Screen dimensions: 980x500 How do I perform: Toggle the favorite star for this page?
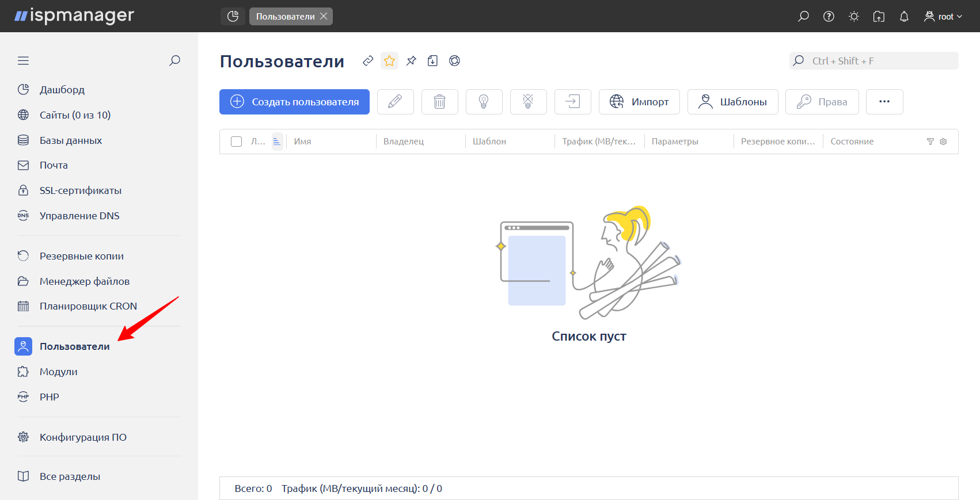390,61
